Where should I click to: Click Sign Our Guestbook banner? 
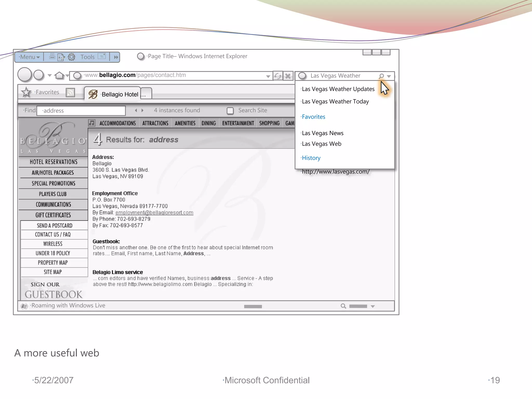[x=54, y=290]
